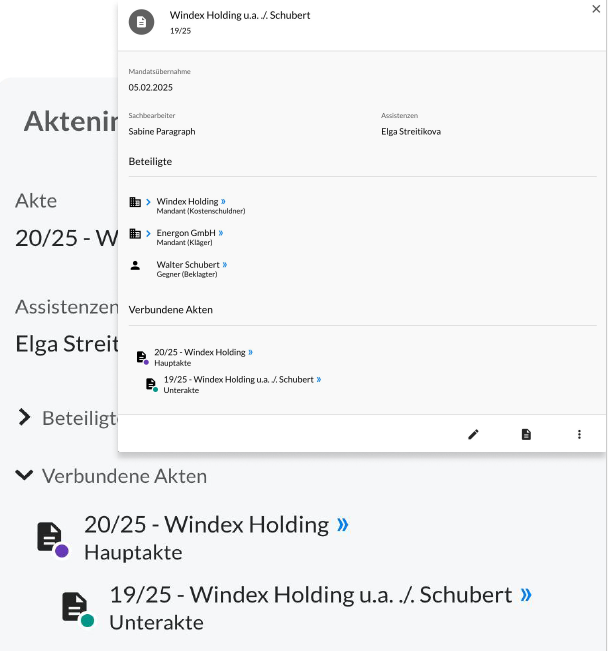Open the document icon in popup footer
The width and height of the screenshot is (608, 651).
point(526,434)
